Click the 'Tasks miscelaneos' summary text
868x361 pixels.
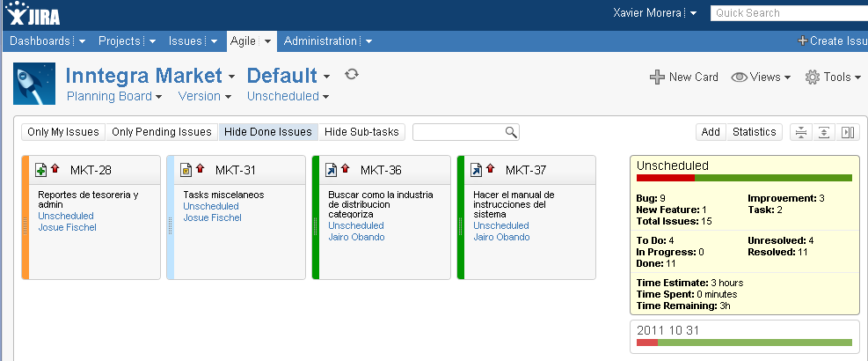click(x=223, y=195)
